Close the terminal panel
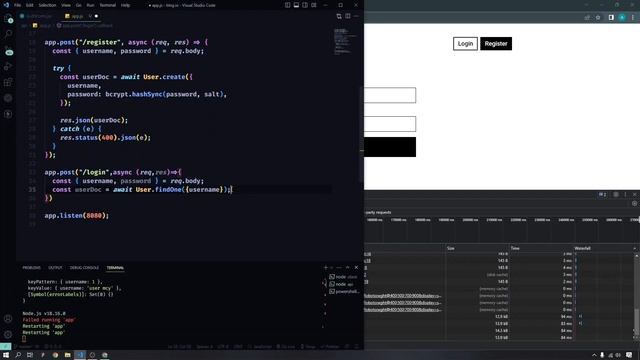The height and width of the screenshot is (360, 640). point(356,267)
